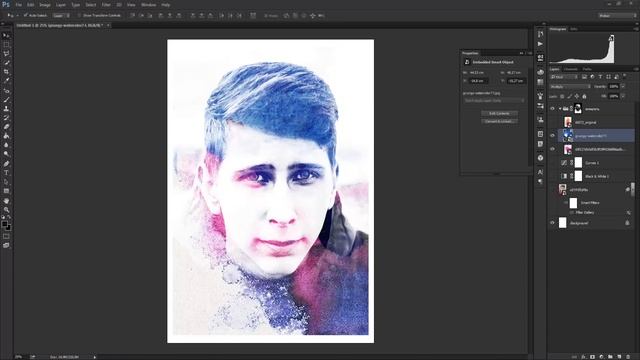
Task: Click the background color swatch
Action: (9, 228)
